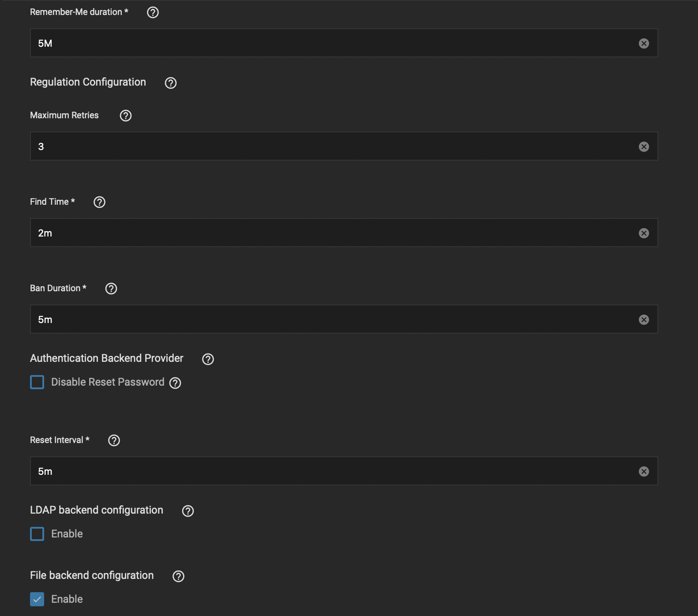This screenshot has width=698, height=616.
Task: Clear the Ban Duration value
Action: (x=643, y=319)
